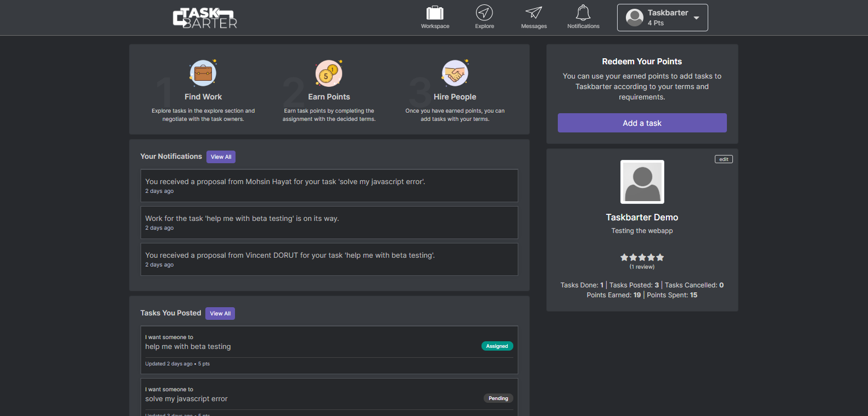The width and height of the screenshot is (868, 416).
Task: Click the Hire People handshake icon
Action: pos(455,73)
